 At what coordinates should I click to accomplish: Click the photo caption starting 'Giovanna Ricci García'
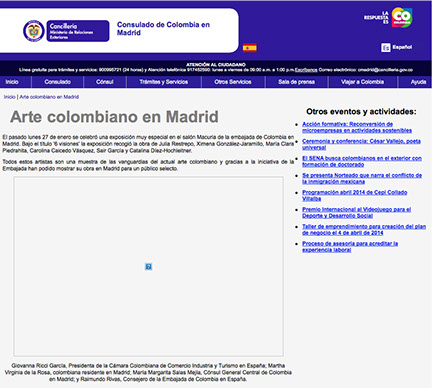(x=148, y=372)
